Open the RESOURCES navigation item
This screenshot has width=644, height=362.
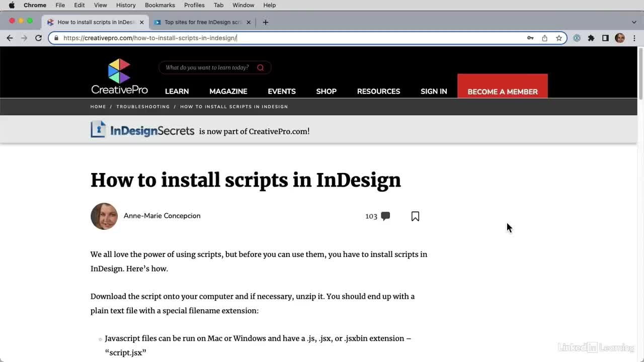(x=379, y=92)
